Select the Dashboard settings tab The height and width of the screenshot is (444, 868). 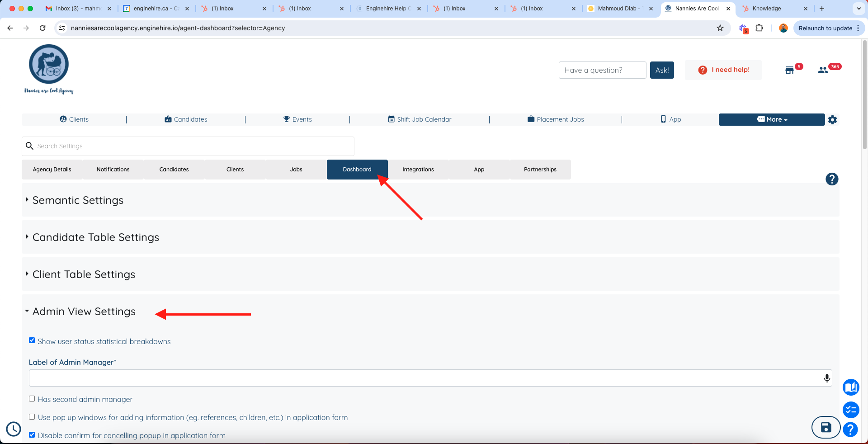(x=357, y=170)
